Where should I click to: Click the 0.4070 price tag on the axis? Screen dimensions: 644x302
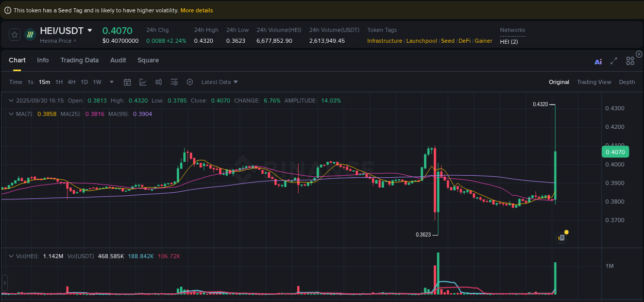615,152
